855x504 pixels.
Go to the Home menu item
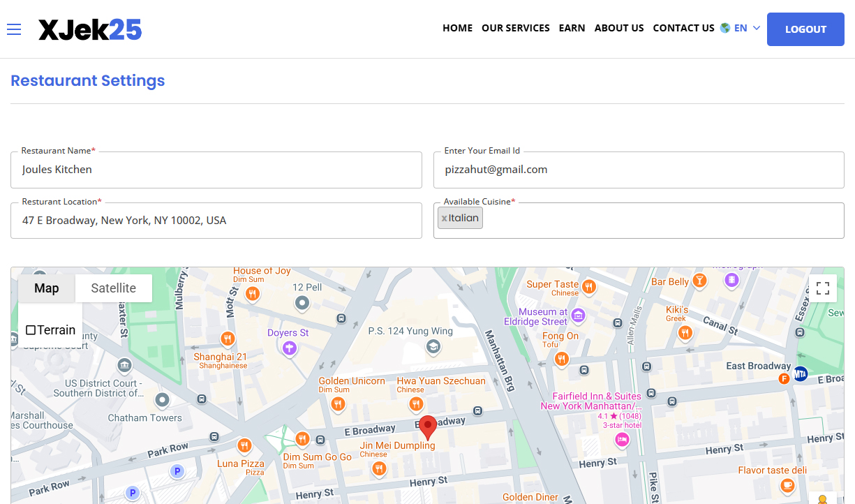[457, 29]
